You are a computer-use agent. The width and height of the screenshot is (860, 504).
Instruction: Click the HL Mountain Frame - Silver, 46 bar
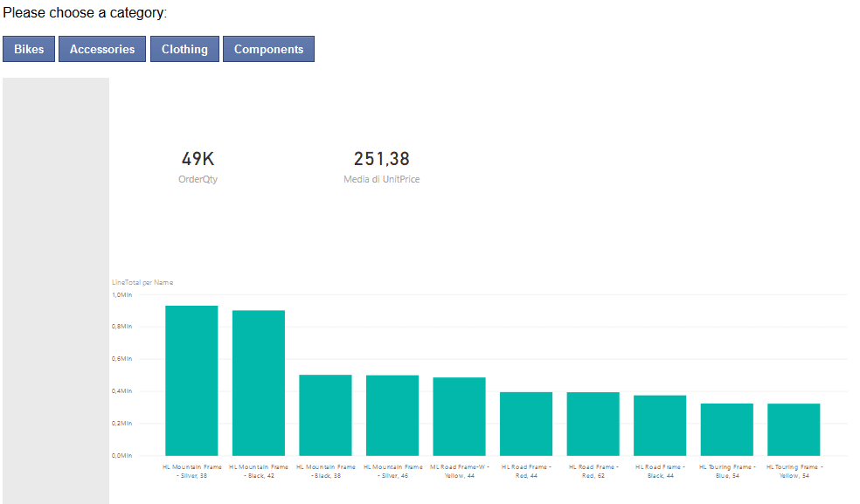tap(392, 415)
